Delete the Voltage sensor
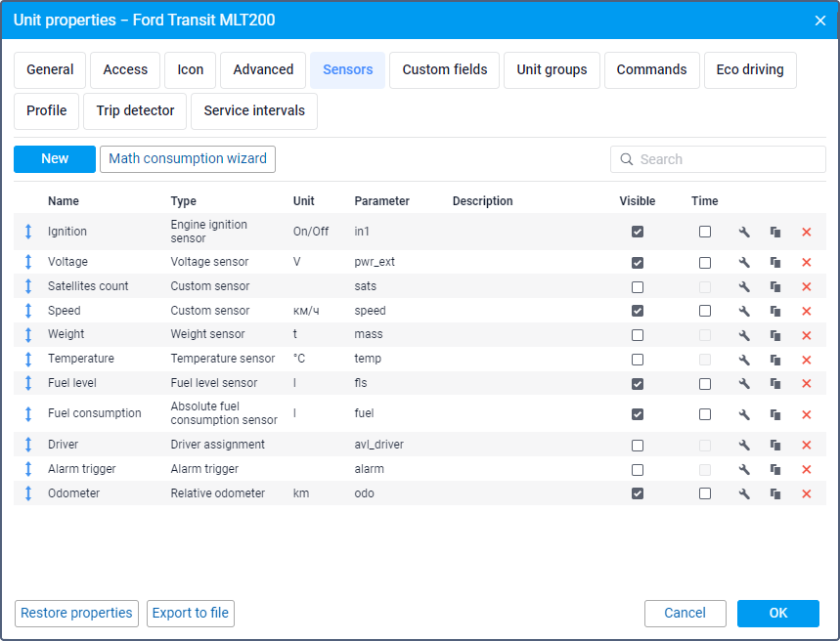The image size is (840, 641). pos(806,263)
